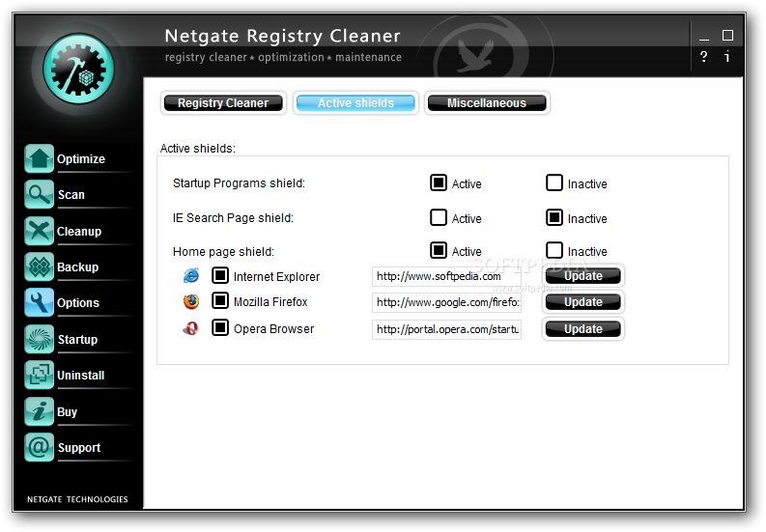Click the 'Netgate Registry Cleaner' title text
Image resolution: width=766 pixels, height=532 pixels.
pyautogui.click(x=282, y=36)
